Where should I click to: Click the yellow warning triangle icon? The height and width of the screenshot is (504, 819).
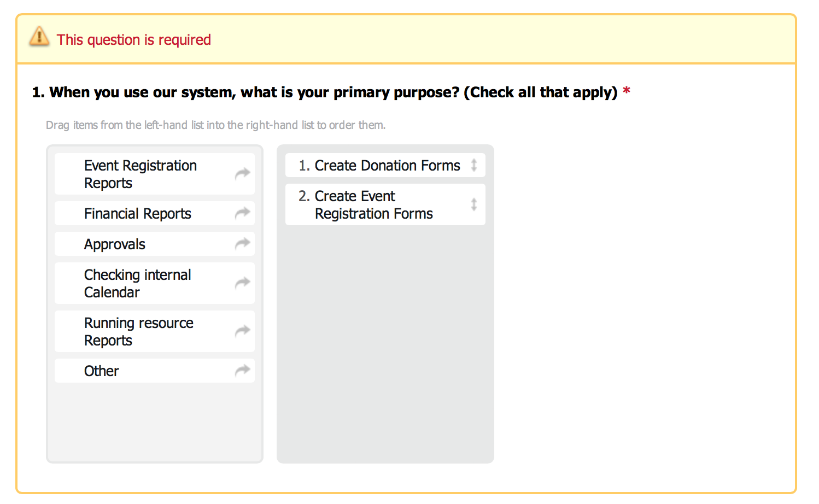pyautogui.click(x=39, y=37)
